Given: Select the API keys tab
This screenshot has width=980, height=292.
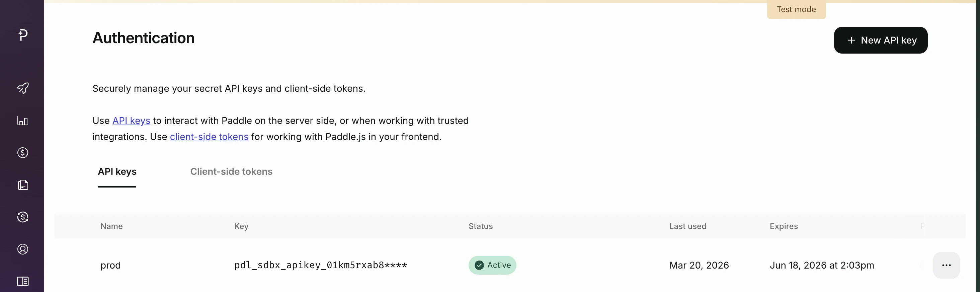Looking at the screenshot, I should point(117,172).
